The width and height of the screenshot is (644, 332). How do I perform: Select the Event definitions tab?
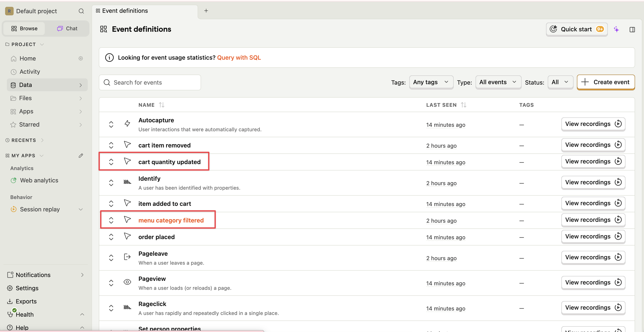tap(125, 11)
